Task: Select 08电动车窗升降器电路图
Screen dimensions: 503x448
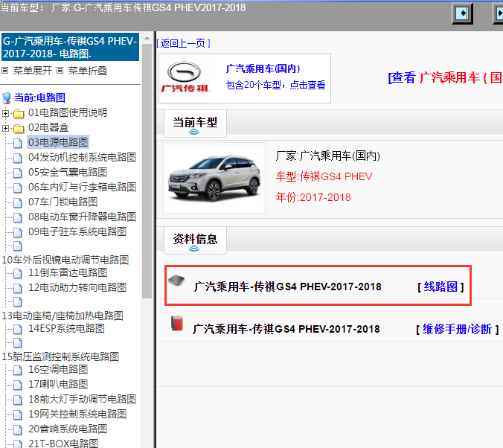Action: pos(82,217)
